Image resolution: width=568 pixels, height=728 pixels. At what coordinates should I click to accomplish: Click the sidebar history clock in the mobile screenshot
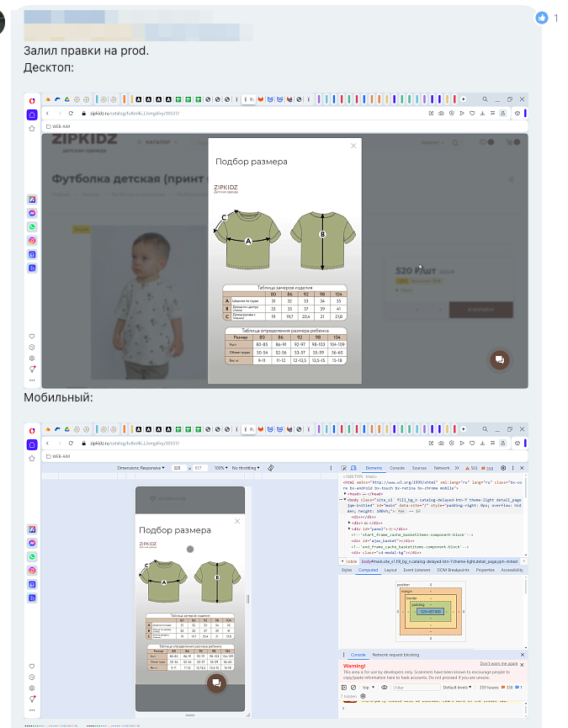pyautogui.click(x=32, y=678)
